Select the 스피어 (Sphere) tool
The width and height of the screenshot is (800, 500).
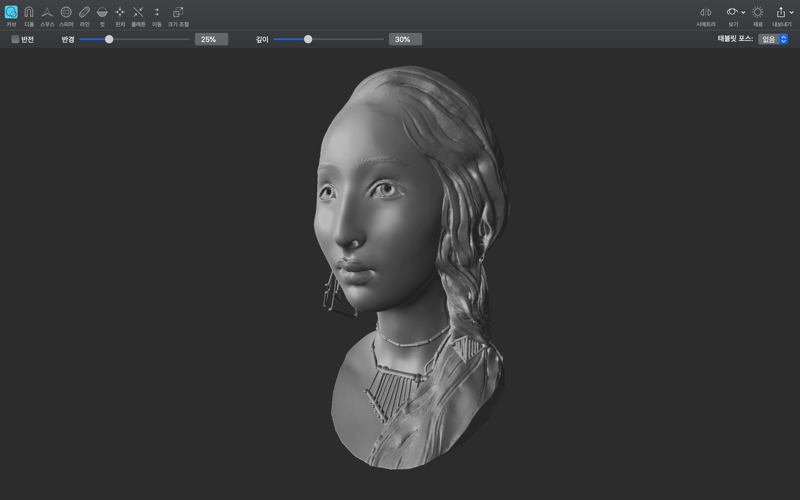coord(66,13)
